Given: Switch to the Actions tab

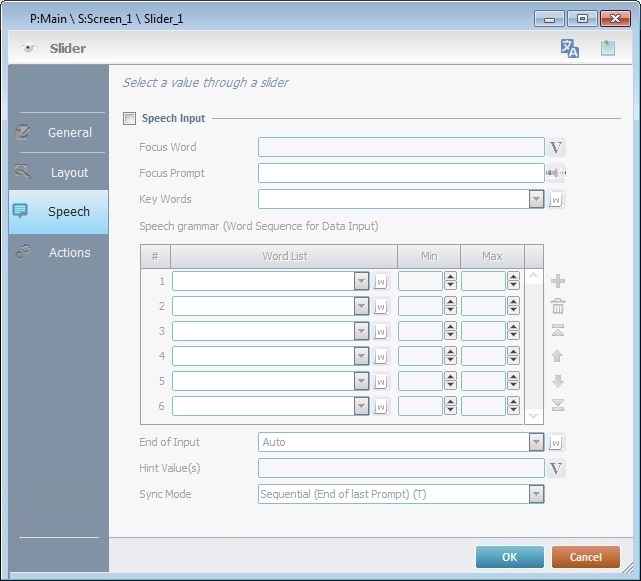Looking at the screenshot, I should [59, 252].
